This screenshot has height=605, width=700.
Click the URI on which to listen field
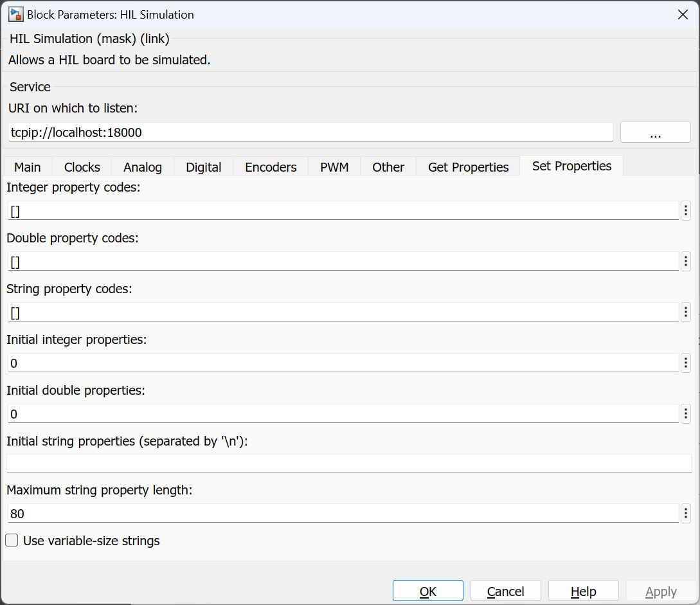click(311, 133)
